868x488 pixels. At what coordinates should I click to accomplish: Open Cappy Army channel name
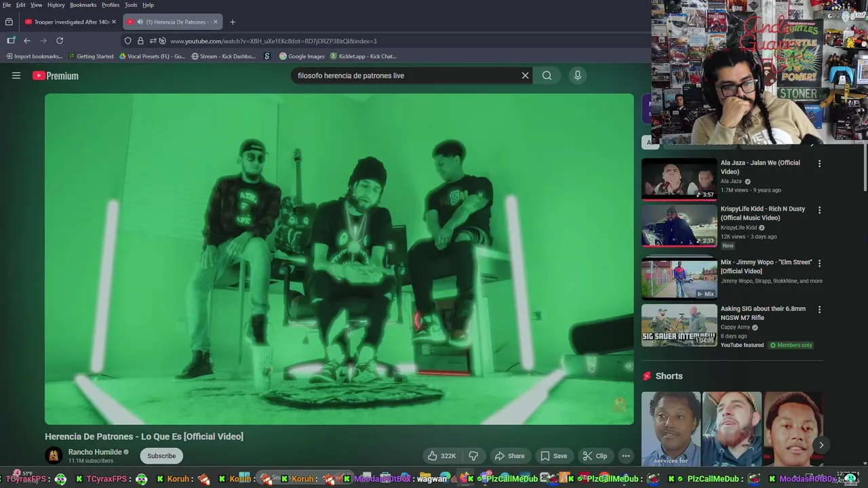coord(735,327)
